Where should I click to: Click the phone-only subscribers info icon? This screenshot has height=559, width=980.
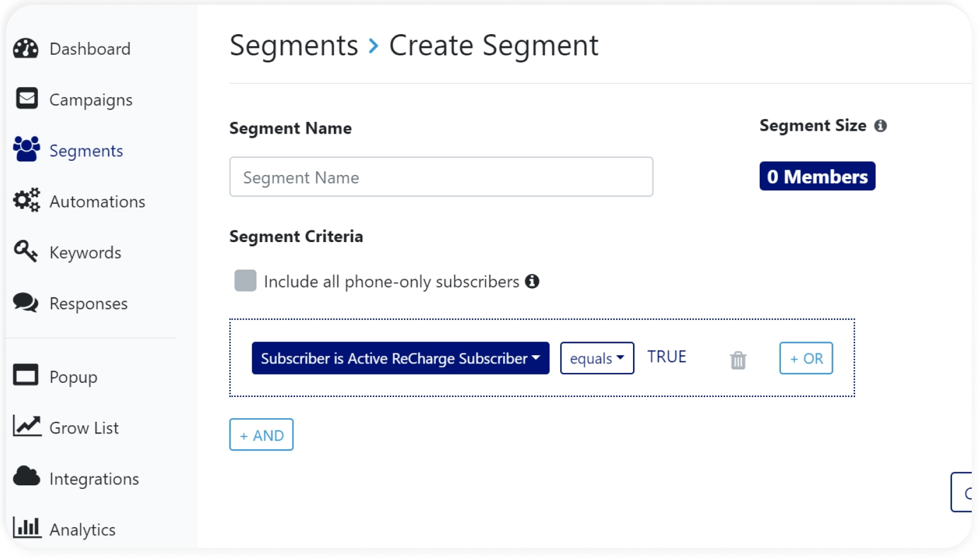tap(532, 282)
